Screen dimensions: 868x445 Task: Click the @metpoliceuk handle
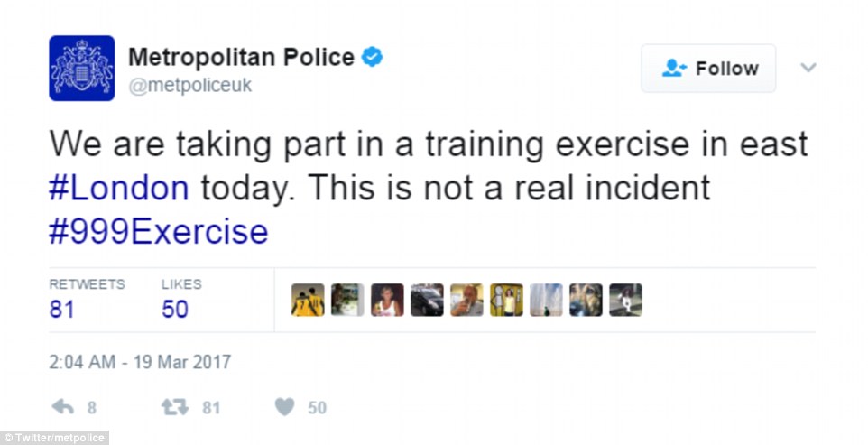[190, 86]
